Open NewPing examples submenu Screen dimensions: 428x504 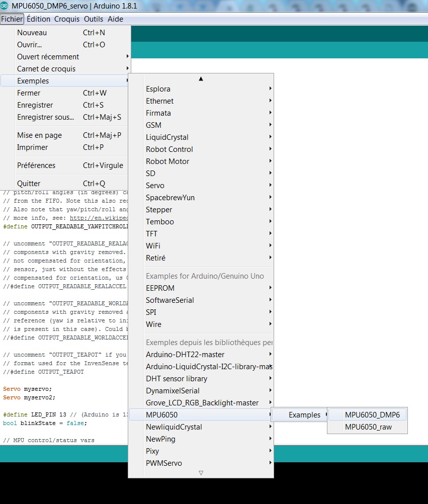coord(201,439)
